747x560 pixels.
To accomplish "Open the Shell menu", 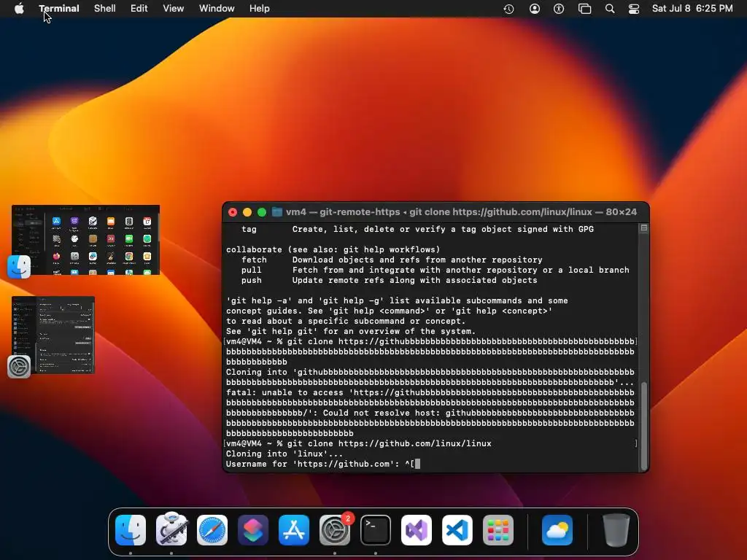I will (105, 9).
